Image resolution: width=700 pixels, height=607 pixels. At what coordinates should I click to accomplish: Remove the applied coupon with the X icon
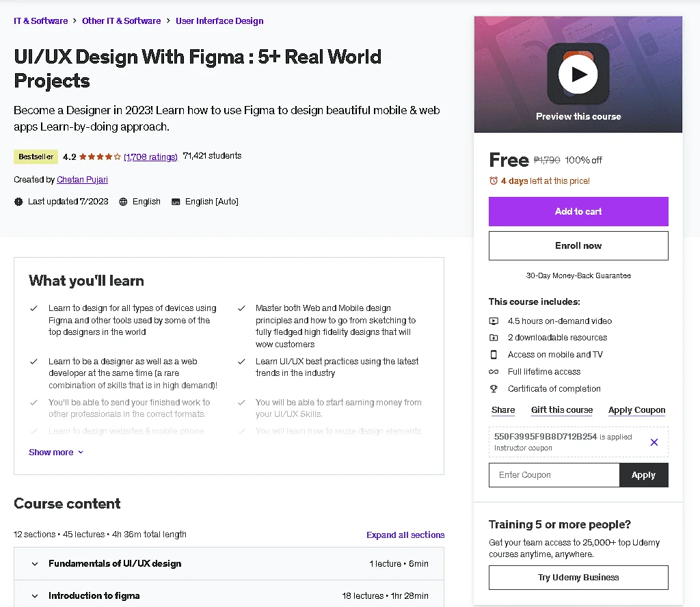coord(654,442)
